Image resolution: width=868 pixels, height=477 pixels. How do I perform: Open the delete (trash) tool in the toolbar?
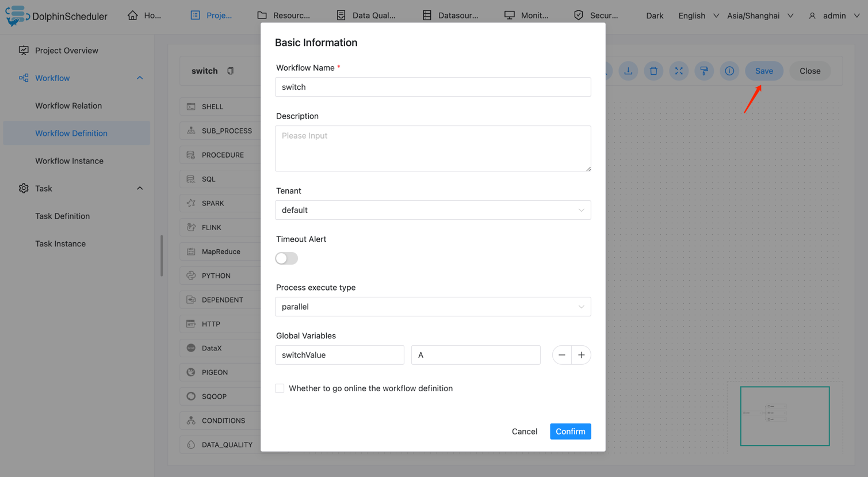click(653, 71)
